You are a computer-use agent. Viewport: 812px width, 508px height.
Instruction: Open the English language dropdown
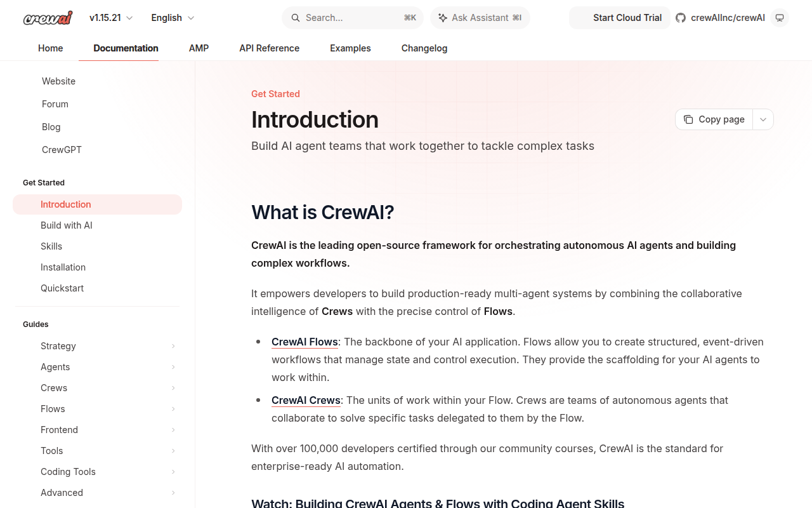pos(173,18)
